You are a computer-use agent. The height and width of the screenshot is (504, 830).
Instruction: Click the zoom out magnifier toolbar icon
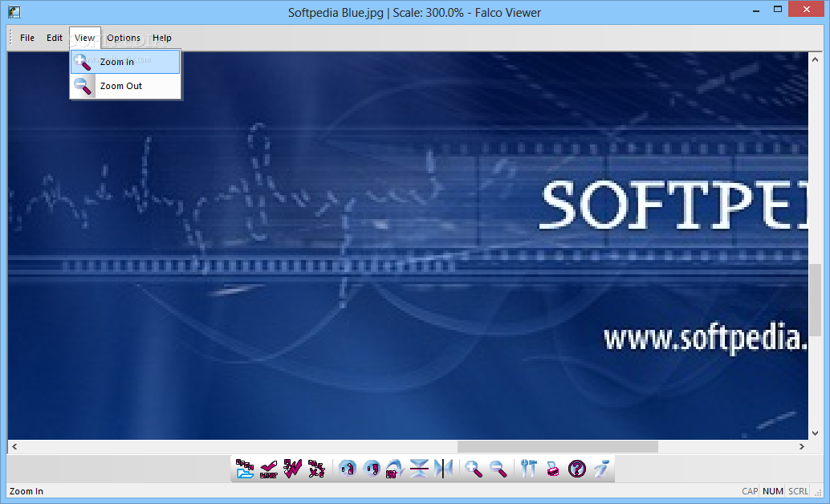pos(498,469)
